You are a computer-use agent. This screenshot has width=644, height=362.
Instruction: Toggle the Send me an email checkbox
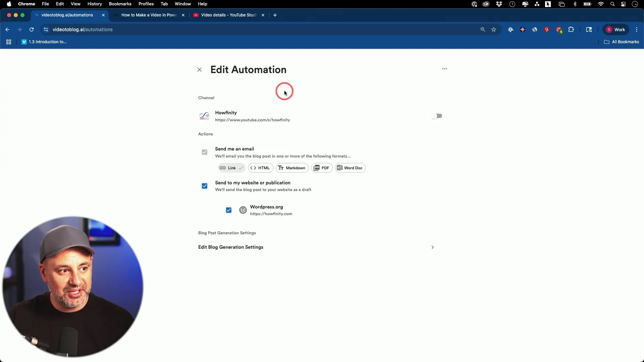205,152
